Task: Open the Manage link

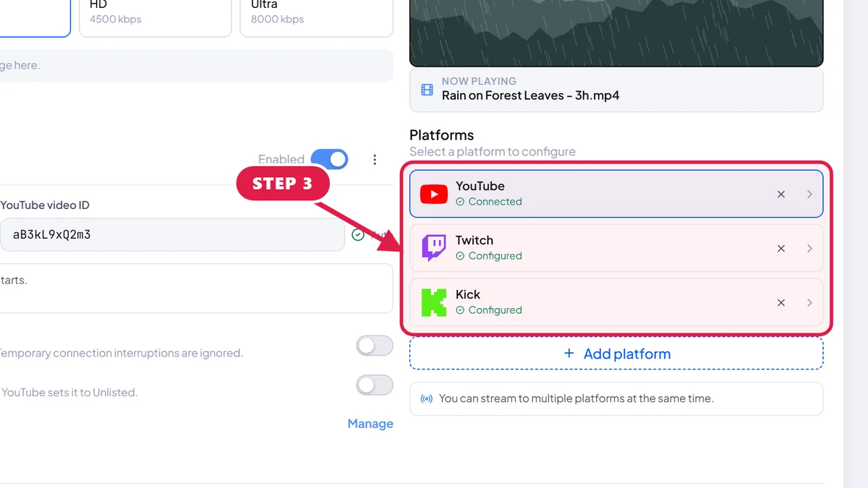Action: click(x=370, y=424)
